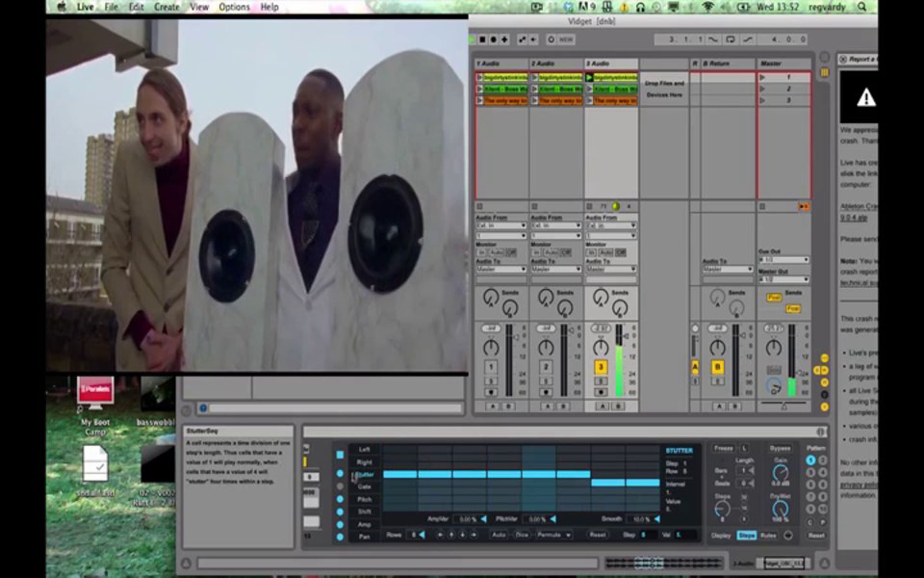Click the Auto button in StutterSeq
The width and height of the screenshot is (924, 578).
(x=499, y=535)
